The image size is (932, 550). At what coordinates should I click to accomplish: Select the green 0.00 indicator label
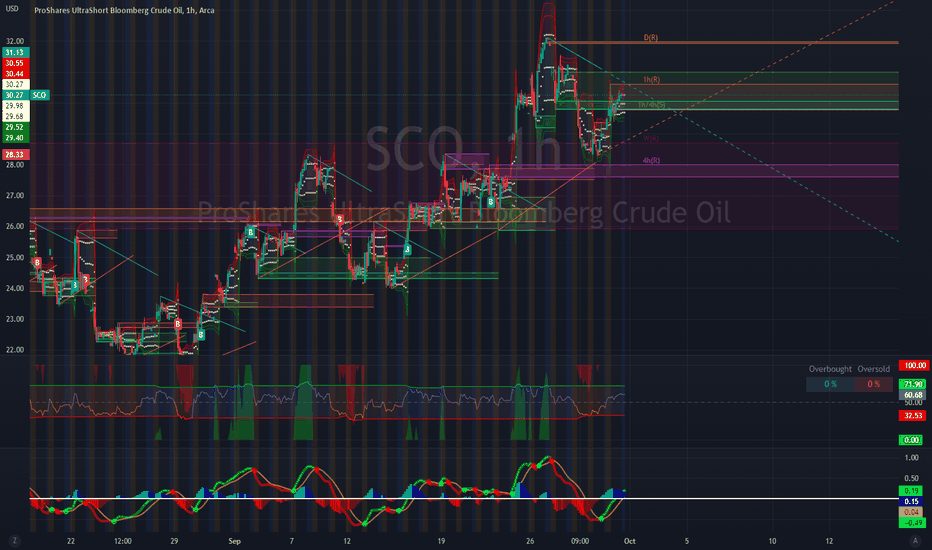click(x=911, y=440)
